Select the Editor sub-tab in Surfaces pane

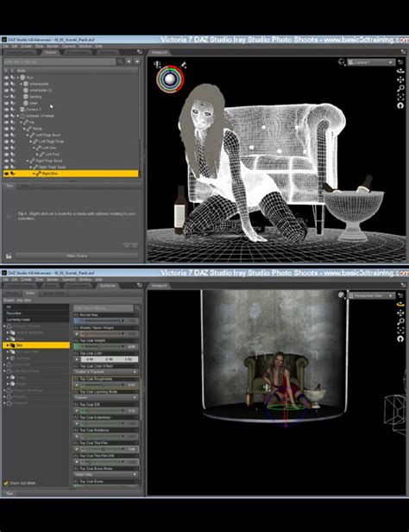[30, 293]
